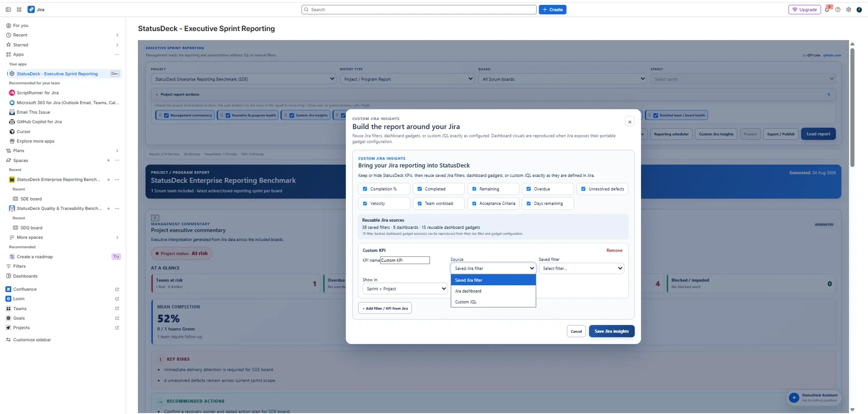Toggle the Overdue KPI checkbox
Screen dimensions: 868x414
point(529,189)
